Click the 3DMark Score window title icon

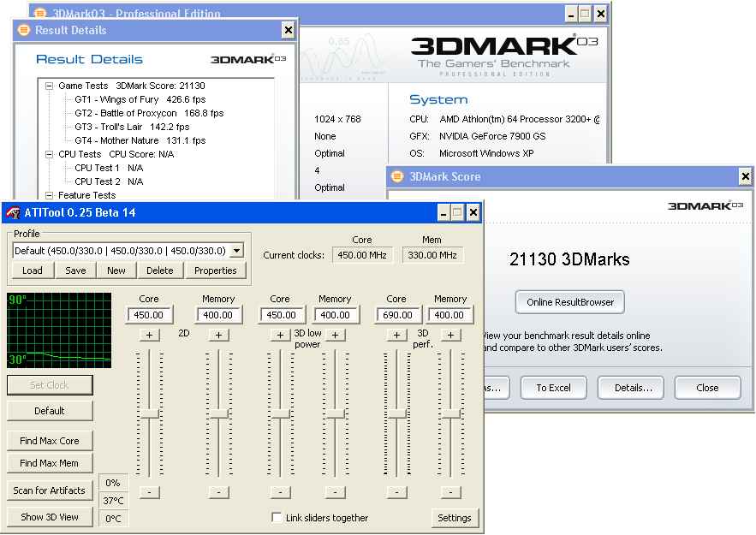[396, 176]
